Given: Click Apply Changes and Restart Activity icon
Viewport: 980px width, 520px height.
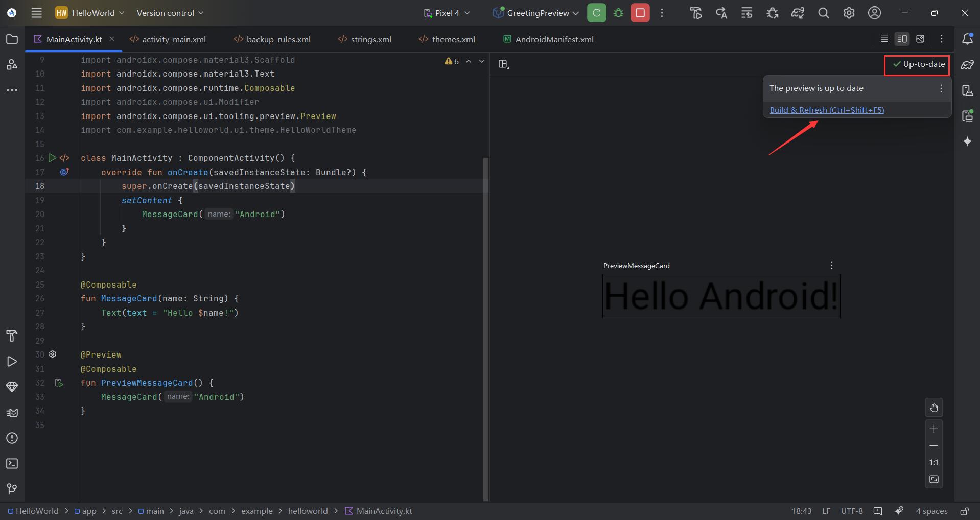Looking at the screenshot, I should tap(721, 13).
